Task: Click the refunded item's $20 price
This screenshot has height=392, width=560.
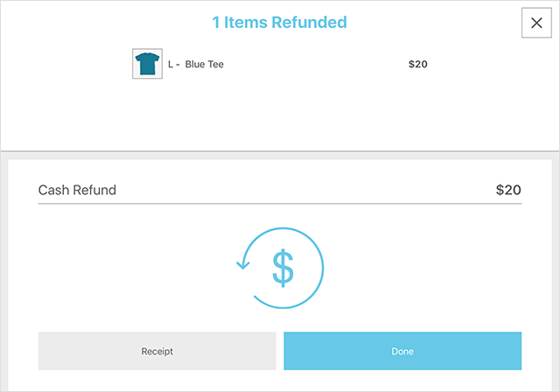Action: 417,64
